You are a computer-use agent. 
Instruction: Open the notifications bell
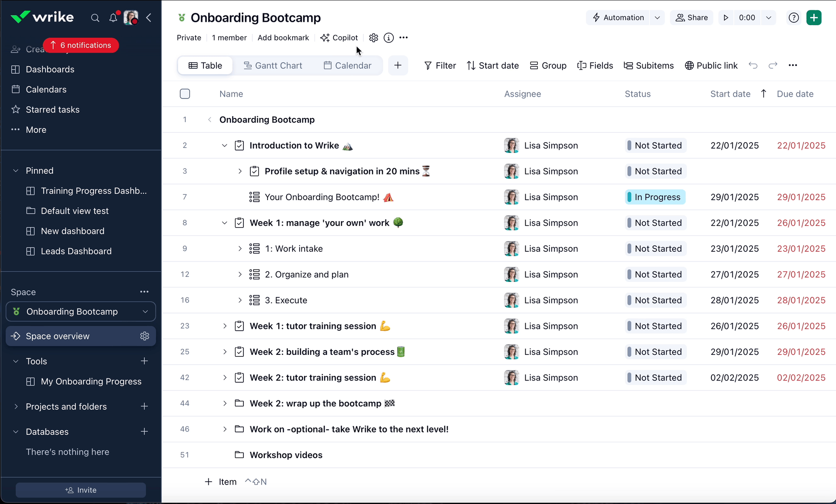[x=113, y=18]
